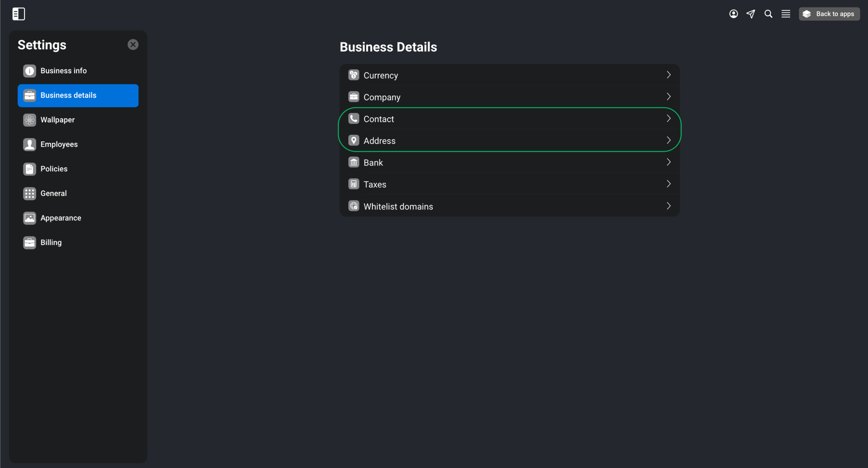The width and height of the screenshot is (868, 468).
Task: Open the Company label
Action: tap(382, 97)
